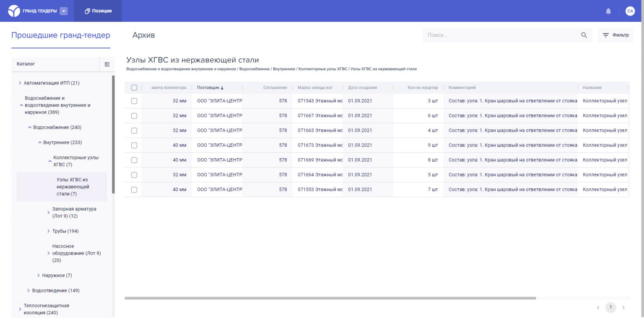Click the Поиск search input field
Viewport: 644px width, 318px height.
click(x=482, y=35)
